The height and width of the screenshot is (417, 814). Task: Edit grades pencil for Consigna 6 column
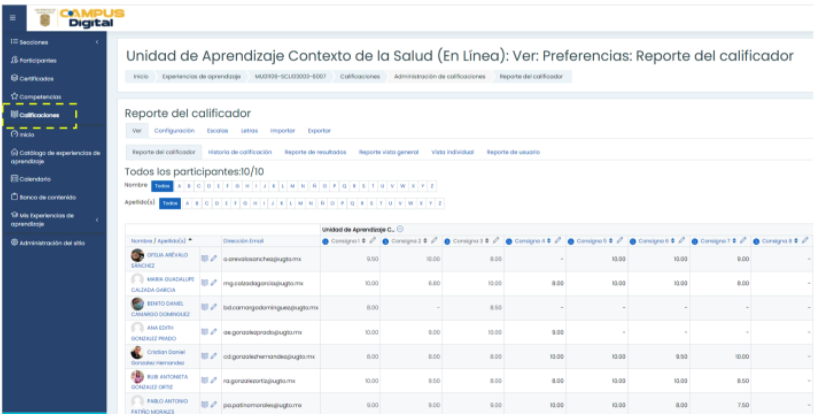(x=681, y=241)
